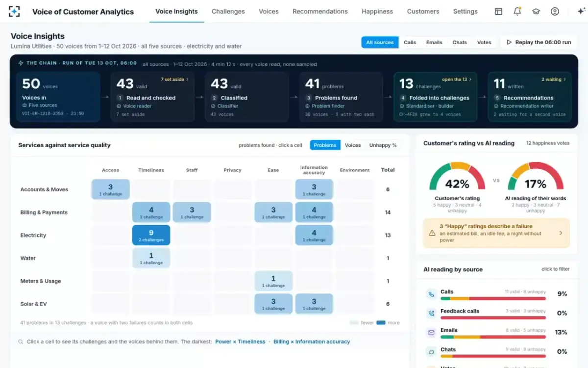This screenshot has height=368, width=588.
Task: Click the Problem finder agent icon
Action: tap(307, 106)
